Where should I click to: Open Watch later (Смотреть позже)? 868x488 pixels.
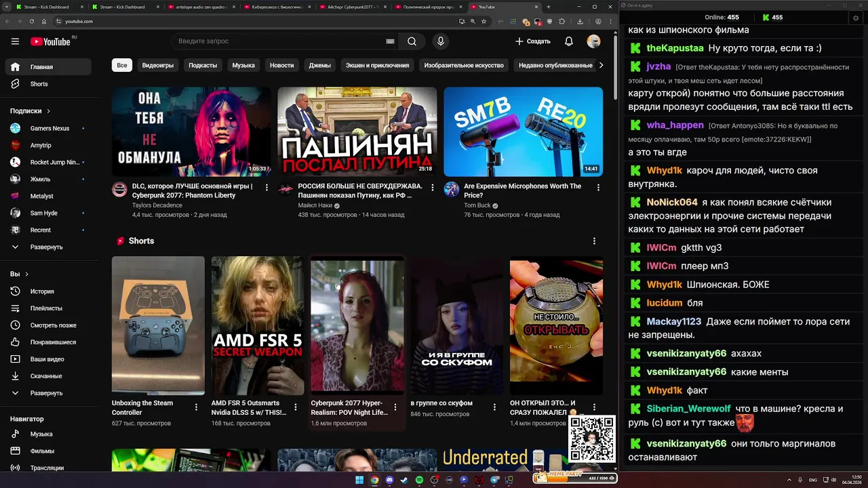[x=47, y=325]
